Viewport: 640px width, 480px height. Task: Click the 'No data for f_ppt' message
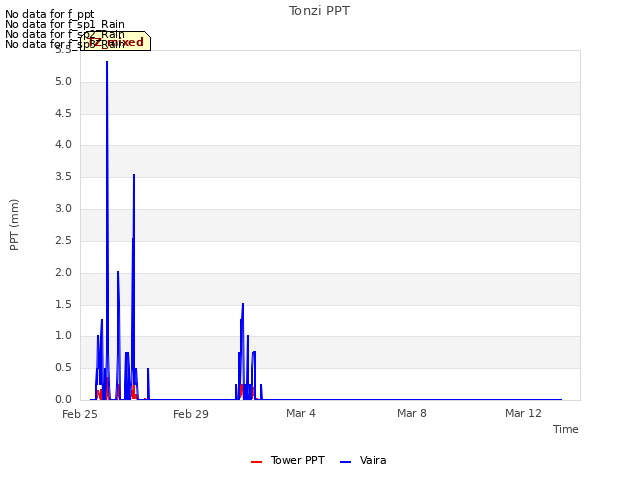point(49,15)
